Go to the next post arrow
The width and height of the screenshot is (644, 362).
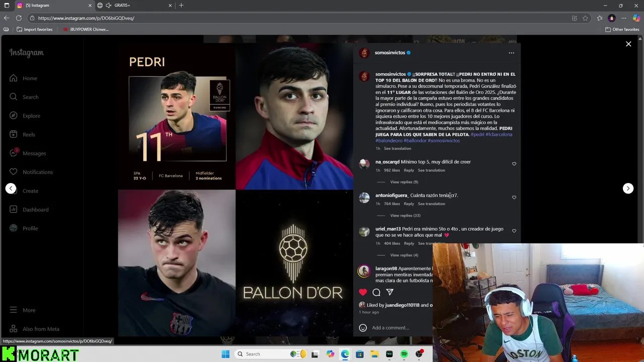(x=628, y=188)
